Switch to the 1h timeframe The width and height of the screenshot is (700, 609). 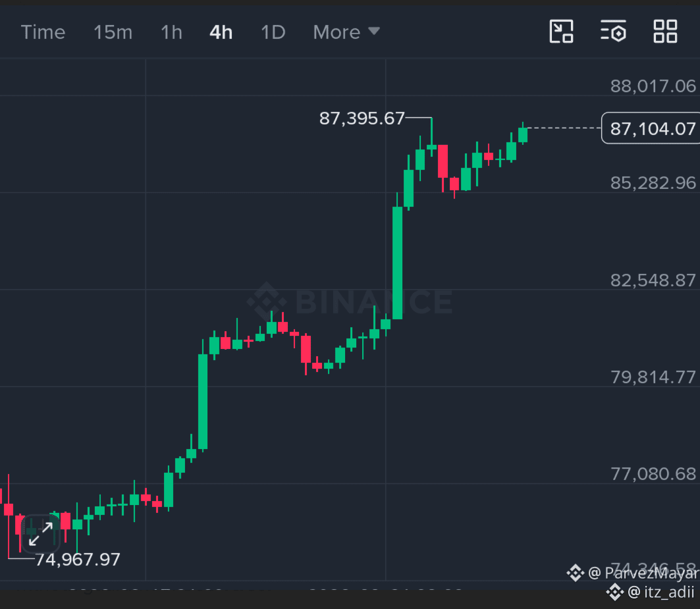coord(171,32)
